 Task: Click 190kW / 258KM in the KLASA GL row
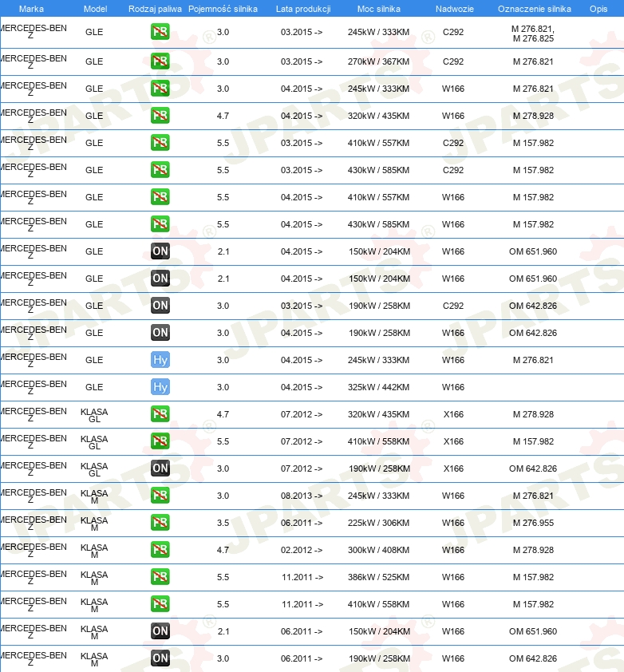pos(379,468)
